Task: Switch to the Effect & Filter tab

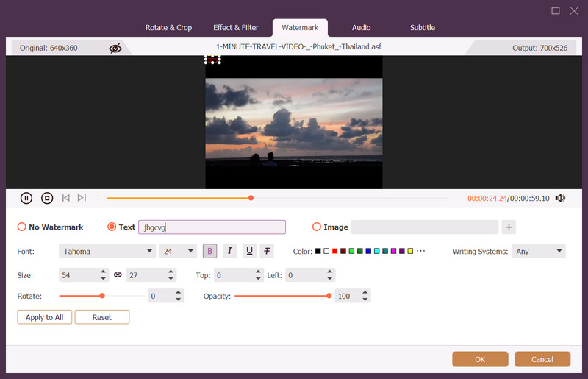Action: coord(236,28)
